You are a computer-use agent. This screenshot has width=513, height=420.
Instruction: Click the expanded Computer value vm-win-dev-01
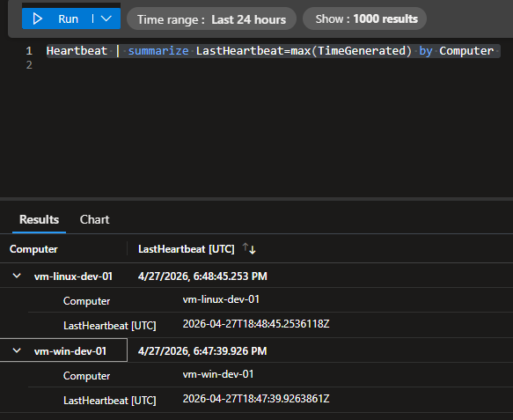click(x=218, y=374)
